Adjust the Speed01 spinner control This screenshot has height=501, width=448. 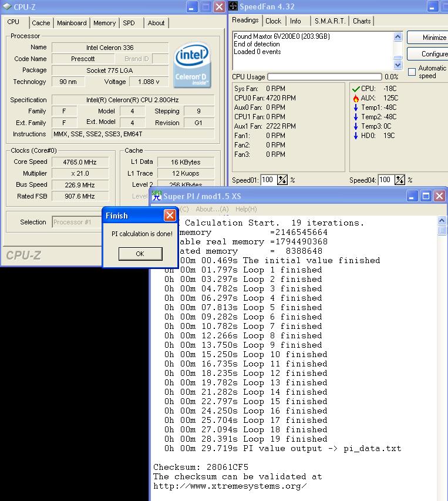[x=282, y=180]
